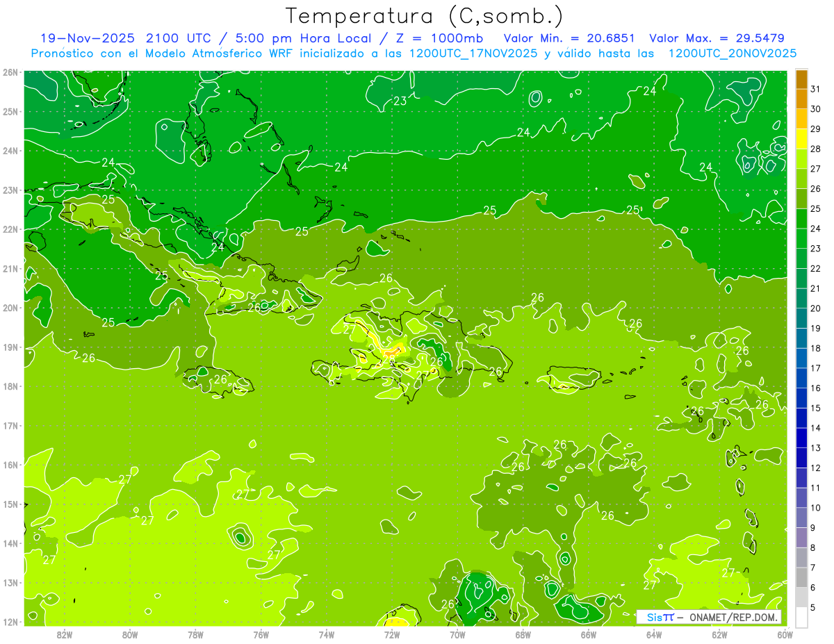Click the colorbar label '20'

(816, 308)
